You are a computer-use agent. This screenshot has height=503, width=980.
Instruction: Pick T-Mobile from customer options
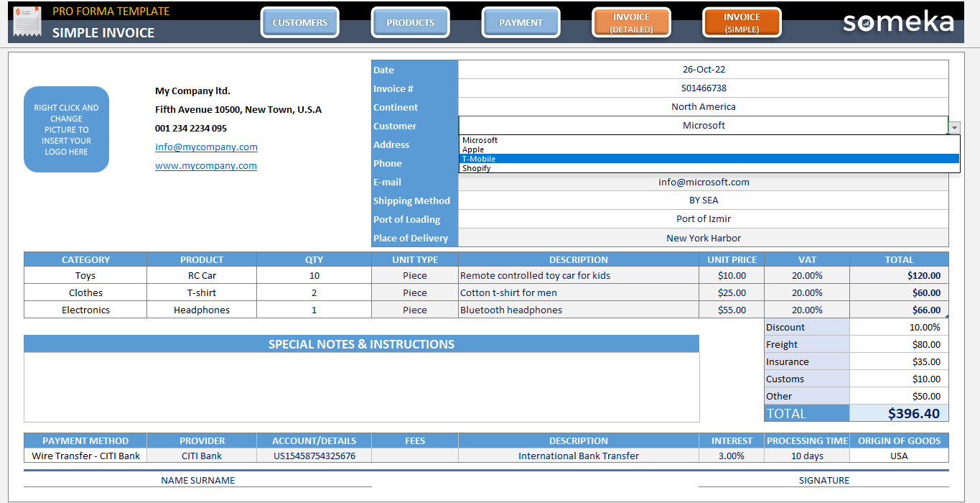tap(479, 159)
